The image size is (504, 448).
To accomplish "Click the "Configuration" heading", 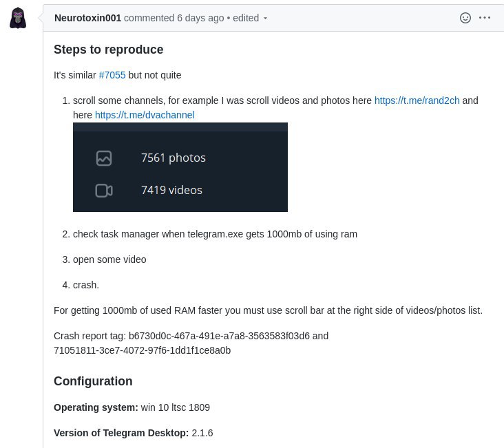I will 93,381.
